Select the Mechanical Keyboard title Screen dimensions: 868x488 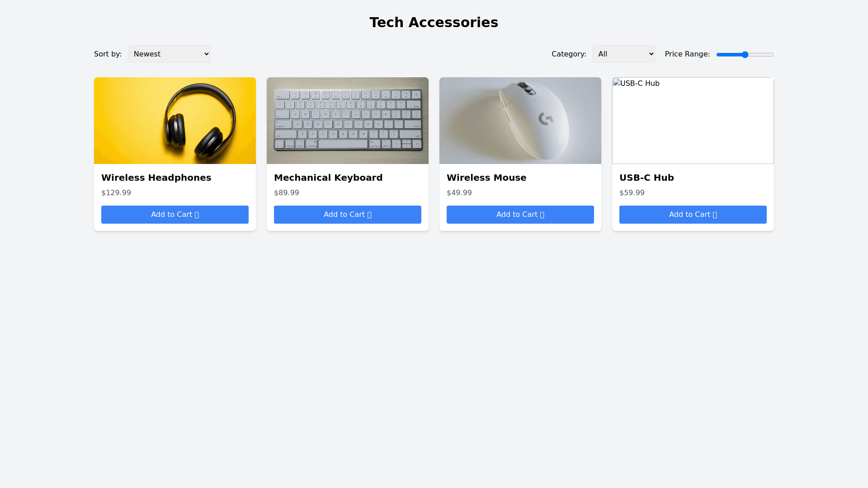click(328, 178)
